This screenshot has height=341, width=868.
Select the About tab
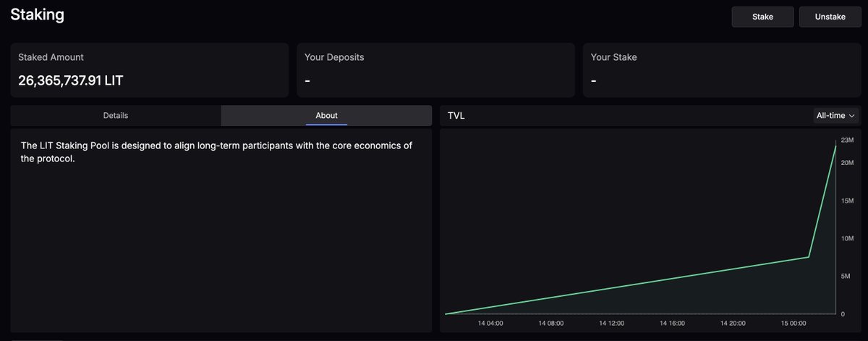[326, 115]
